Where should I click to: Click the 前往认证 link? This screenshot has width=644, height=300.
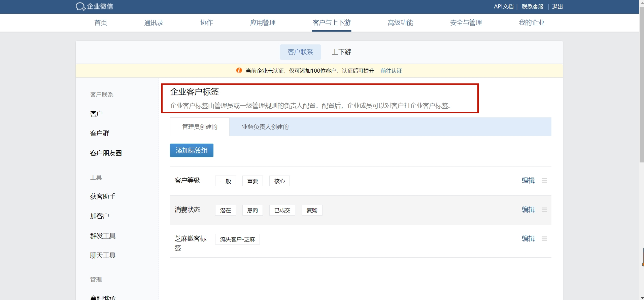391,71
